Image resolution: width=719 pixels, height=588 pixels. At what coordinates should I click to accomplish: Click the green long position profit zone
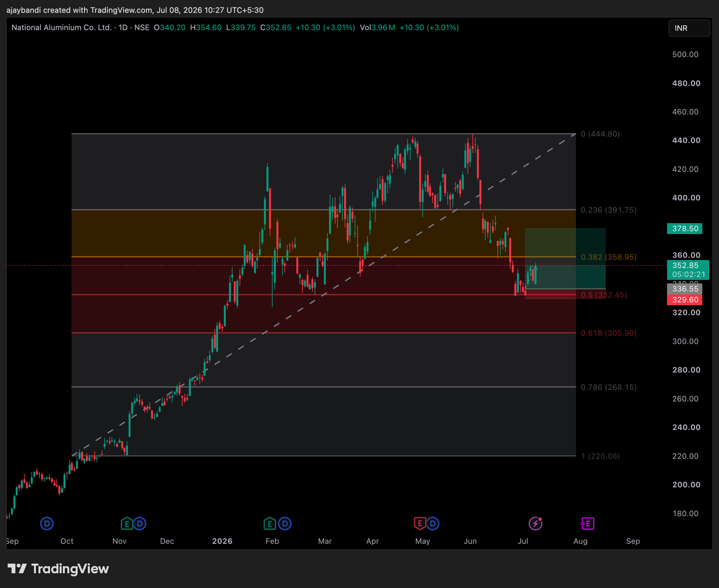coord(565,259)
